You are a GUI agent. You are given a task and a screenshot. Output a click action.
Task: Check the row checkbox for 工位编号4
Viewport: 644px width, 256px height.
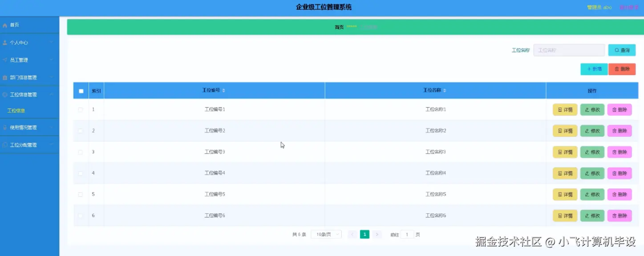pyautogui.click(x=81, y=173)
